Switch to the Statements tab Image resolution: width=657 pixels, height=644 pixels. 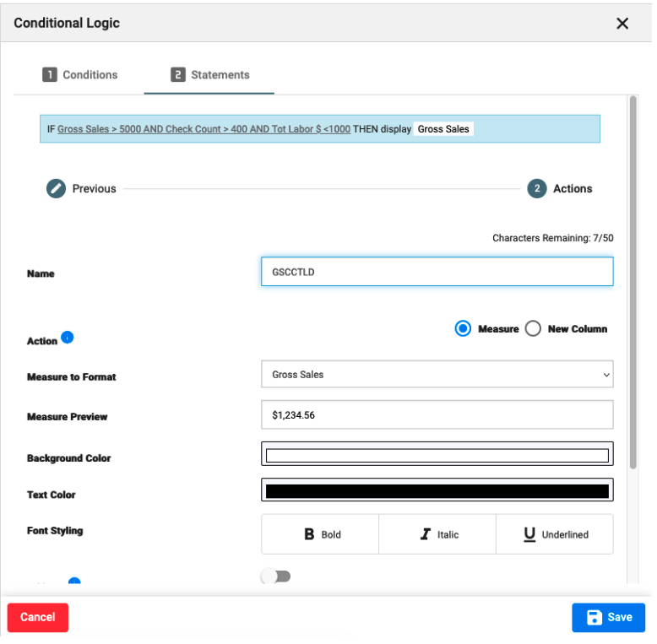tap(211, 75)
